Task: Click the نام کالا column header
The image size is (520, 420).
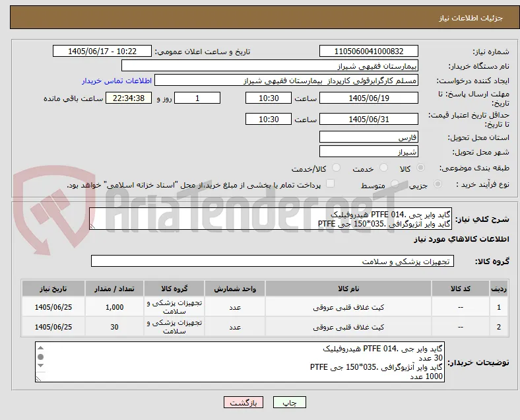Action: coord(348,289)
